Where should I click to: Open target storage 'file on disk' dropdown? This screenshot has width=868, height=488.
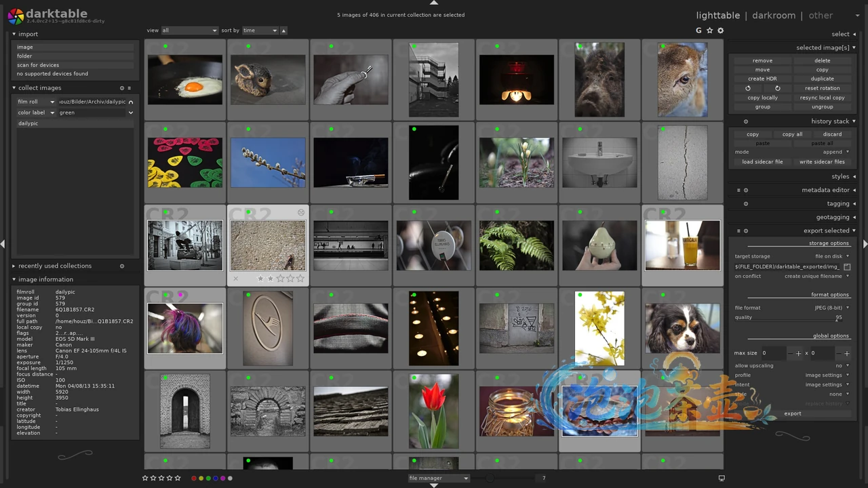832,256
